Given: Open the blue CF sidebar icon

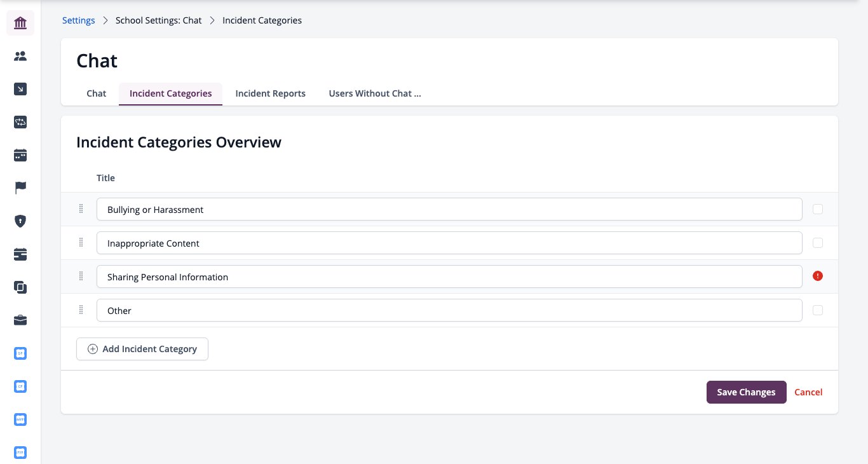Looking at the screenshot, I should pyautogui.click(x=20, y=386).
